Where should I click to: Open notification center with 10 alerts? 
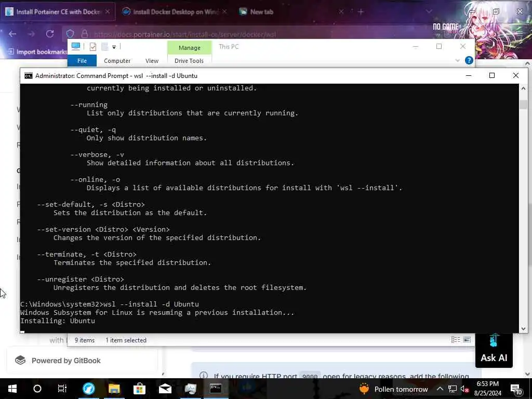[x=516, y=389]
